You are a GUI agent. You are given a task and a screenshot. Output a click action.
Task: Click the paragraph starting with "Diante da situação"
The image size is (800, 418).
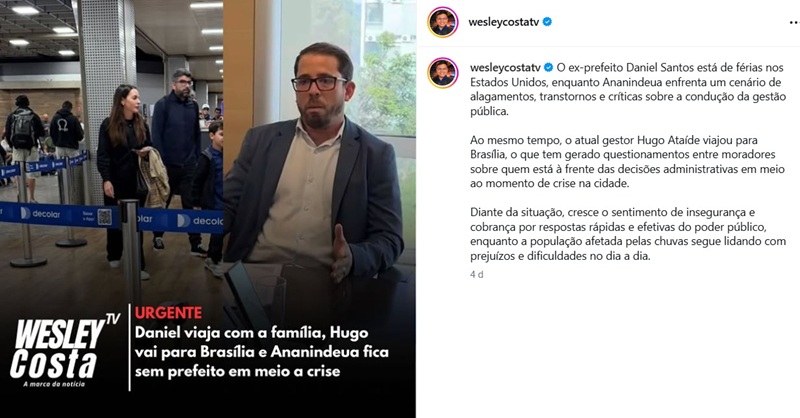pos(628,234)
